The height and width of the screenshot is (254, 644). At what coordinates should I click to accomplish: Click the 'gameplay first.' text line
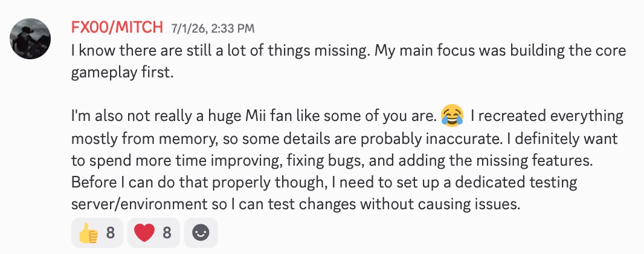[x=120, y=73]
